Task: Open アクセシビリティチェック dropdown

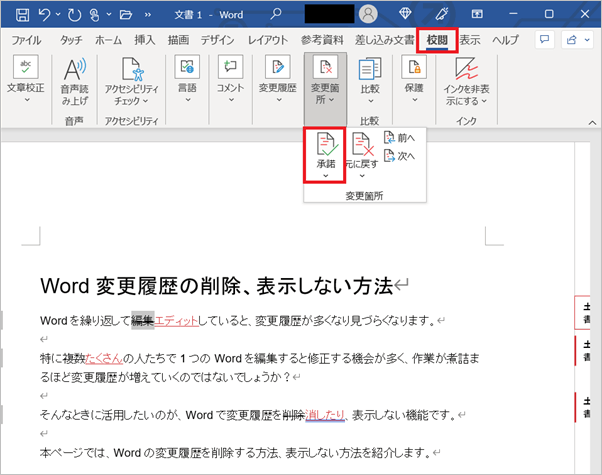Action: [x=133, y=79]
